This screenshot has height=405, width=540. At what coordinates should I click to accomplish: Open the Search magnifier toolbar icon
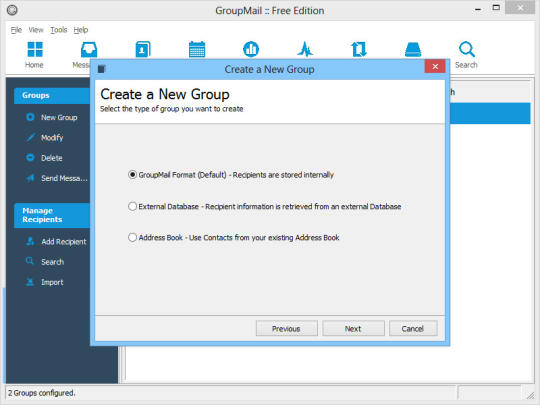(x=467, y=49)
